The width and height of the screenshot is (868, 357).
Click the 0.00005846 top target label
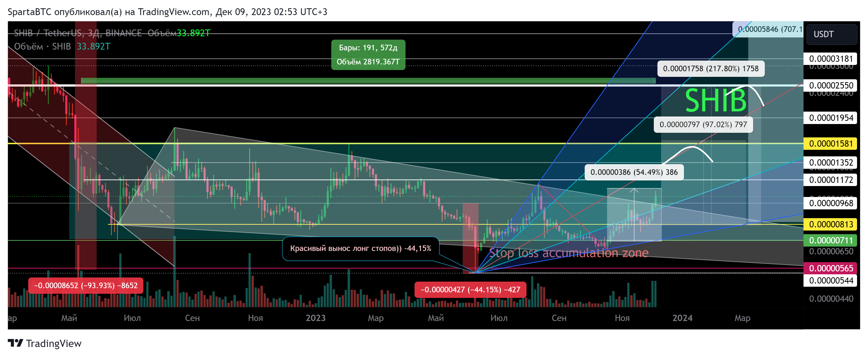pos(767,29)
